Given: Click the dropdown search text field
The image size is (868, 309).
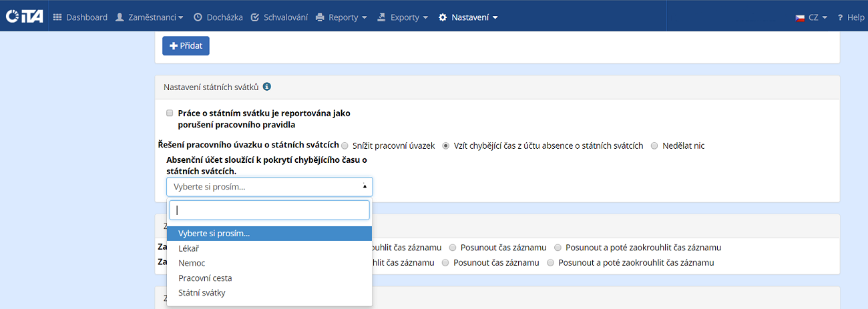Looking at the screenshot, I should click(x=269, y=210).
